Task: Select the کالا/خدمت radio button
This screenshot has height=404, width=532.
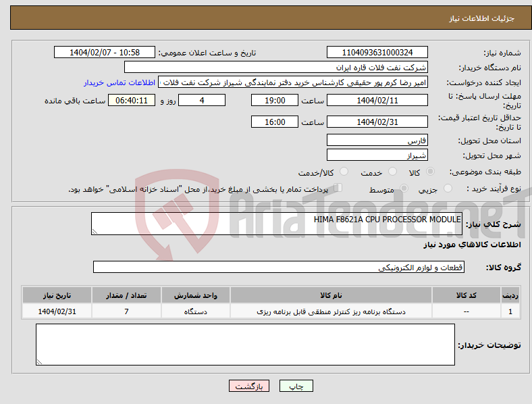Action: [344, 172]
